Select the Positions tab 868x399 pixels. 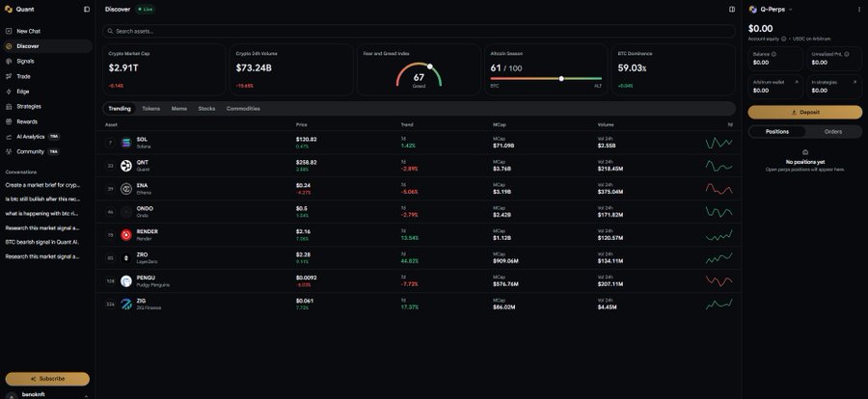coord(777,132)
